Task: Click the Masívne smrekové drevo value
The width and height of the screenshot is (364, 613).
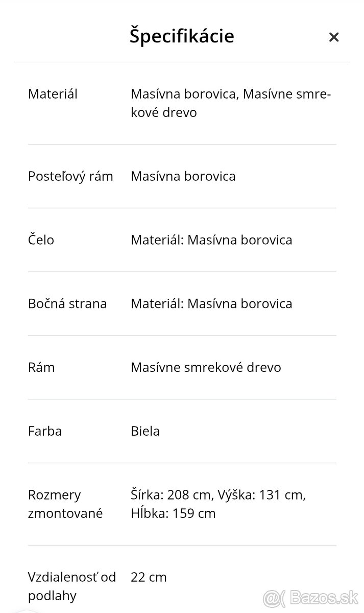Action: pyautogui.click(x=206, y=367)
